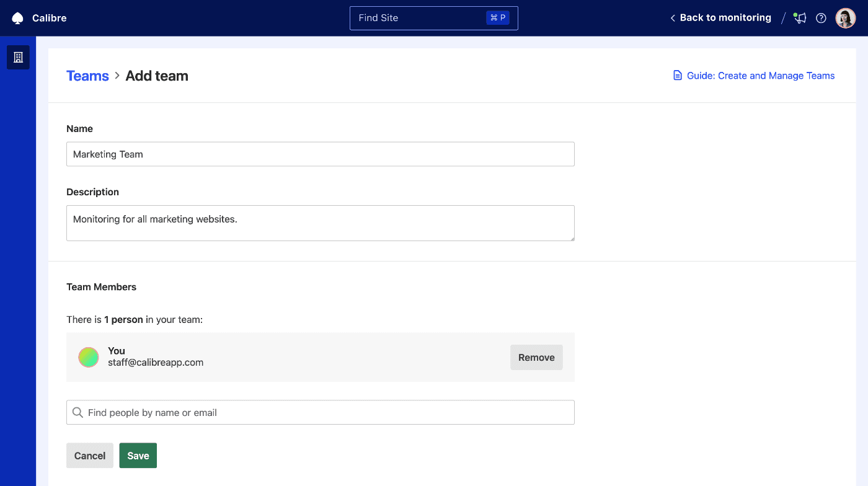Save the new team
This screenshot has width=868, height=486.
click(138, 455)
